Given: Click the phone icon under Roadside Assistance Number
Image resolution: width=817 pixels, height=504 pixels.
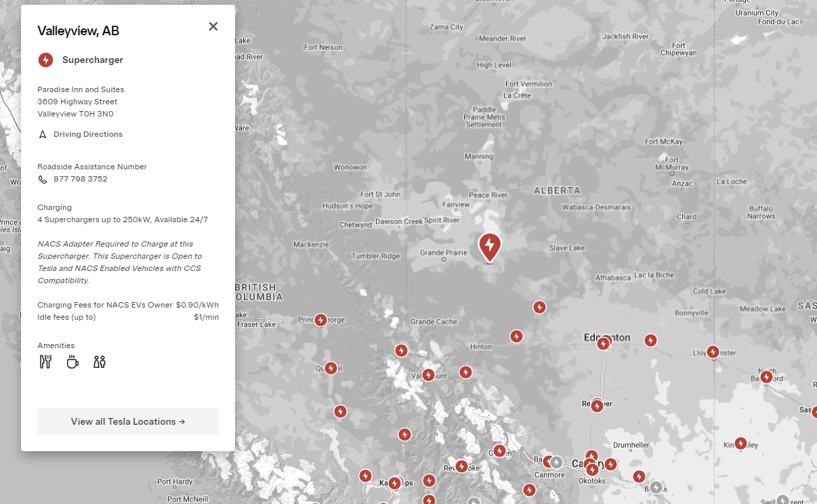Looking at the screenshot, I should click(42, 179).
